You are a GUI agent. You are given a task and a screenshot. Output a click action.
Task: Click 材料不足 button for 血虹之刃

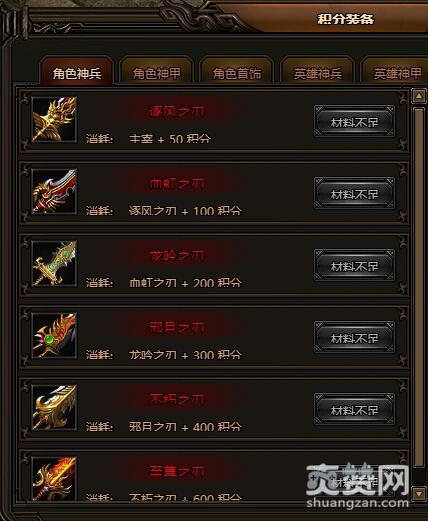tap(354, 194)
